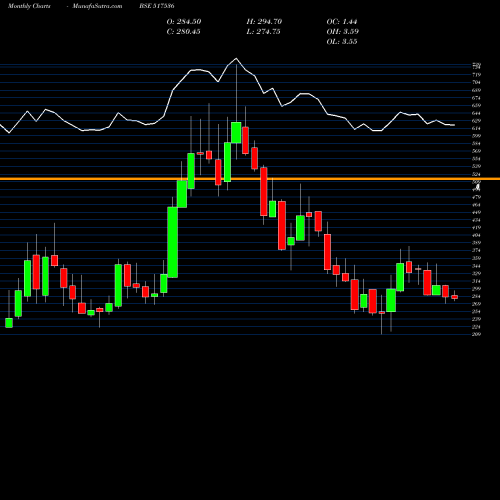The height and width of the screenshot is (500, 500).
Task: Click the peak of the white indicator line
Action: [236, 59]
